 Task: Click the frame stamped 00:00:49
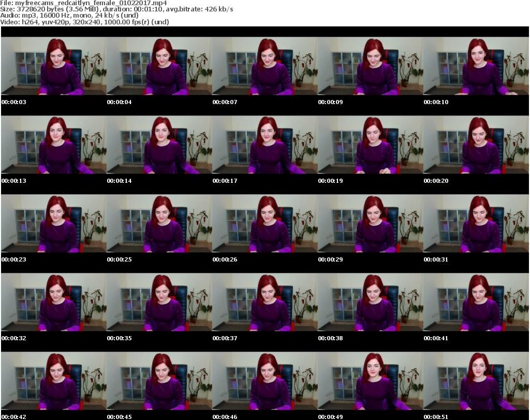tap(371, 381)
